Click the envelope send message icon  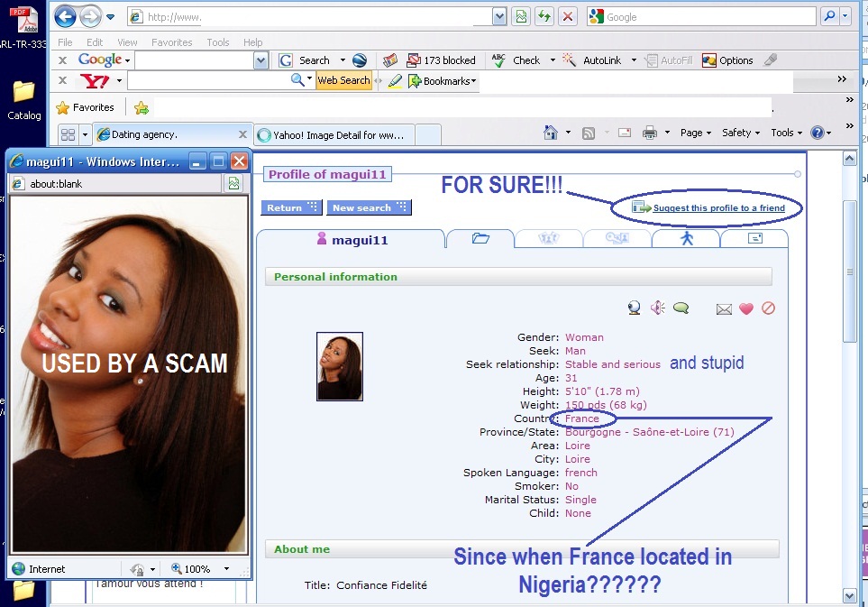724,309
